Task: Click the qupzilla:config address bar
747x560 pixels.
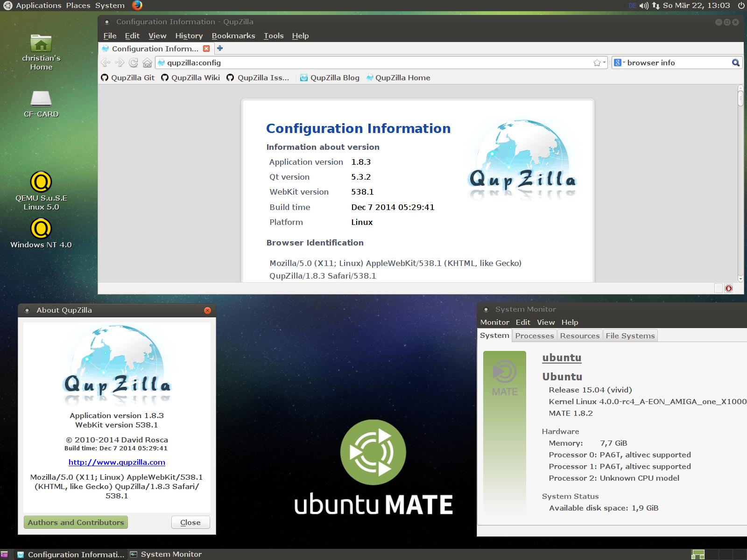Action: tap(373, 63)
